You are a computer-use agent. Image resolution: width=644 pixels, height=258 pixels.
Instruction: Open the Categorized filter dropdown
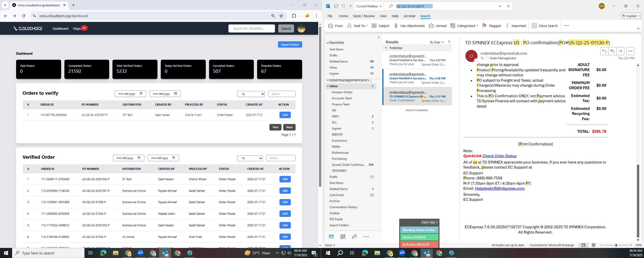coord(464,26)
